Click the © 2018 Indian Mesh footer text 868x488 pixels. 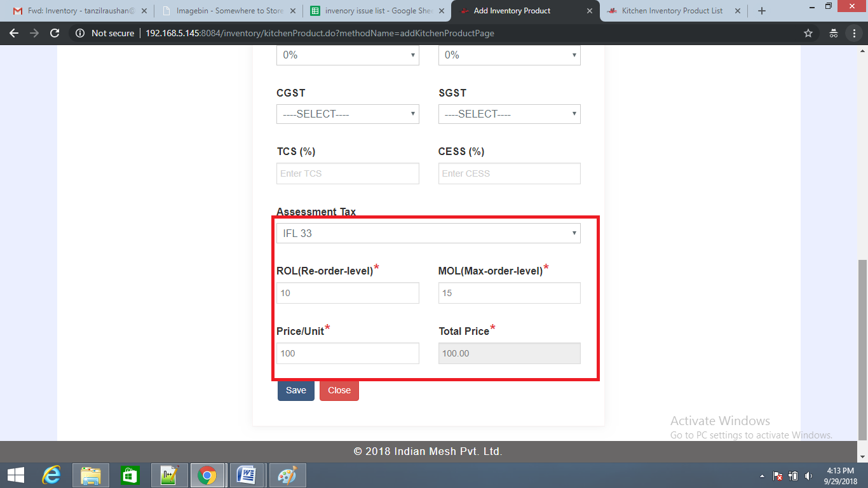pyautogui.click(x=428, y=452)
